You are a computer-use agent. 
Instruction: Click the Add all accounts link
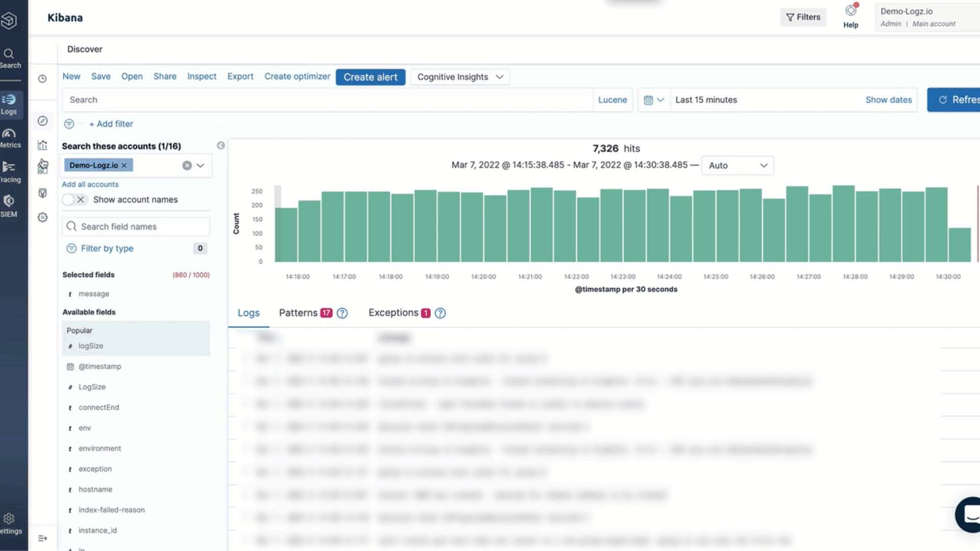coord(90,184)
